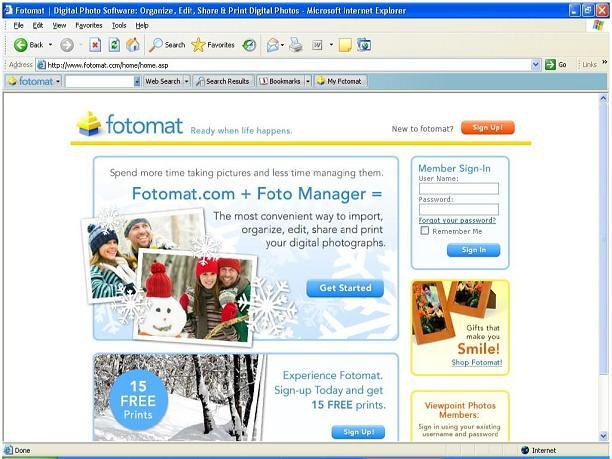
Task: Open the Web Search dropdown arrow
Action: 187,81
